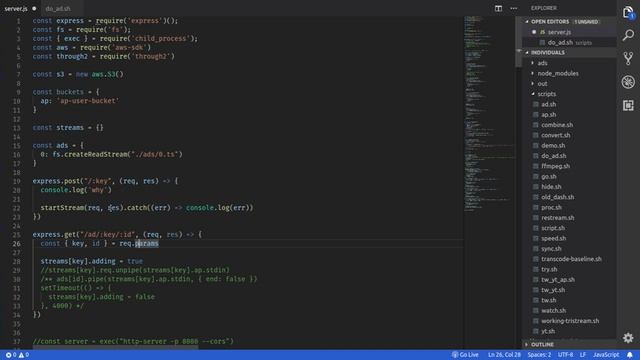Open tw_yt_ap.sh in the file tree

(x=557, y=280)
